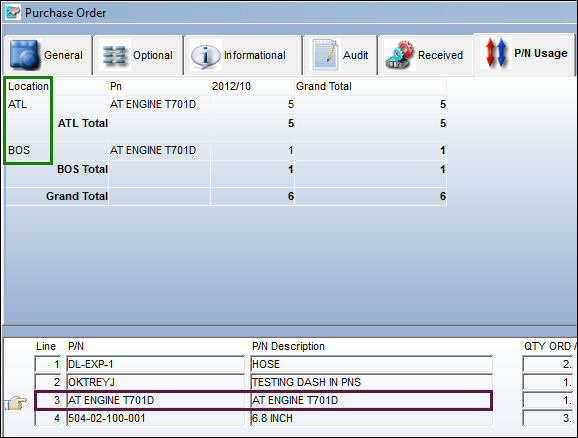Image resolution: width=578 pixels, height=438 pixels.
Task: Click the Informational 'i' bubble icon
Action: 205,56
